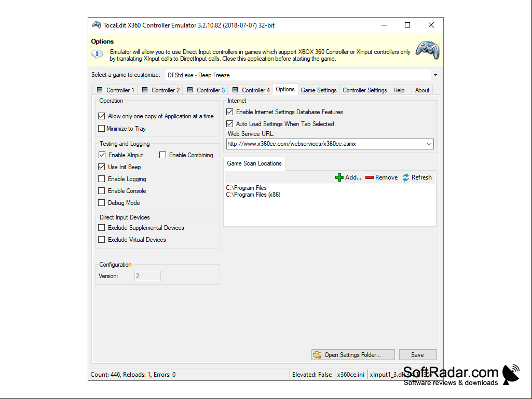Toggle Use Init Beep checkbox
Viewport: 532px width, 399px height.
(x=101, y=167)
